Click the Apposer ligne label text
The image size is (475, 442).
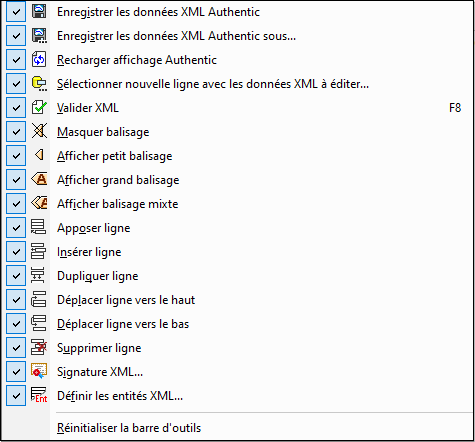coord(94,228)
